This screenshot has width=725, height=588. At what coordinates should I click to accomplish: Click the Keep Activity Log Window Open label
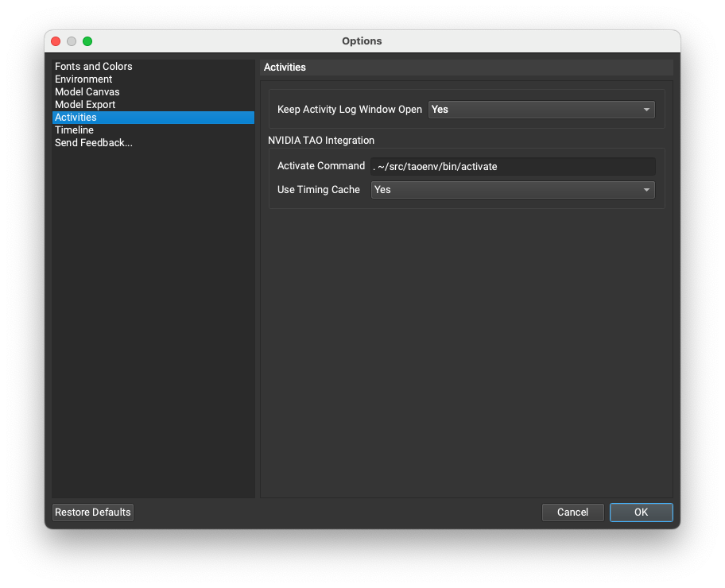[350, 110]
